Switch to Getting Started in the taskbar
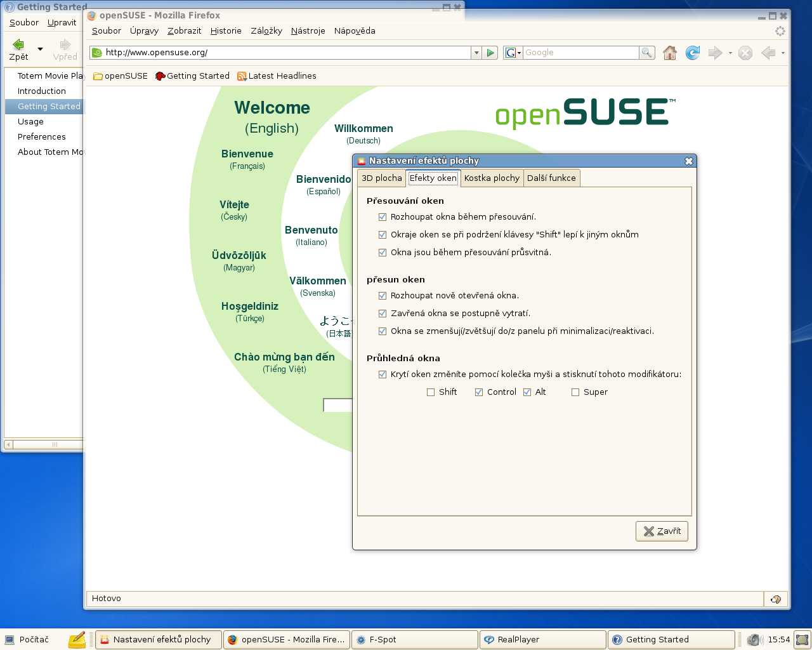The width and height of the screenshot is (812, 650). pyautogui.click(x=671, y=639)
